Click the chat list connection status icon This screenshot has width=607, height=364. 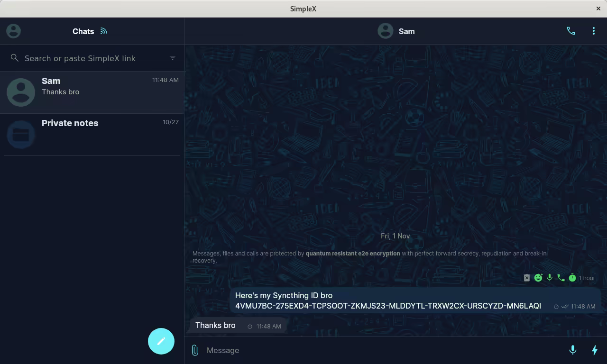[x=104, y=31]
